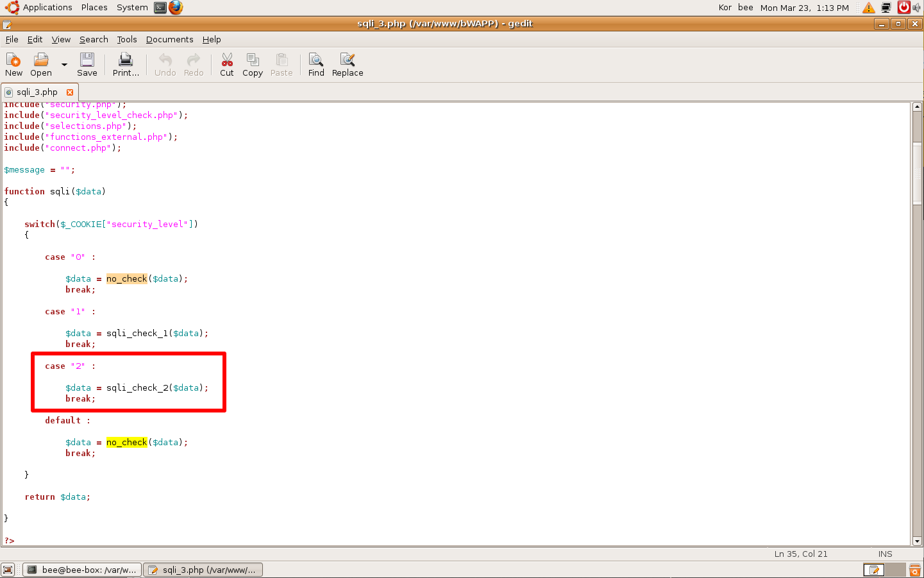This screenshot has height=578, width=924.
Task: Create a new document with New icon
Action: [13, 65]
